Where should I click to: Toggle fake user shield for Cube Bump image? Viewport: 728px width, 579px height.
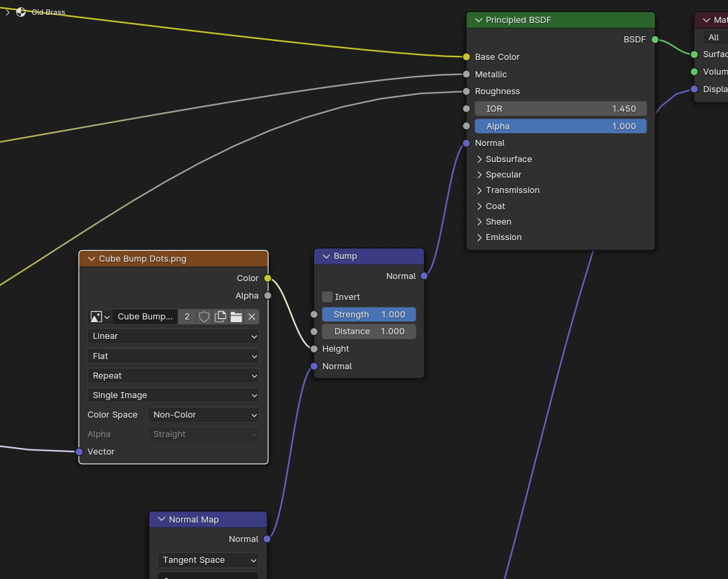pos(205,317)
